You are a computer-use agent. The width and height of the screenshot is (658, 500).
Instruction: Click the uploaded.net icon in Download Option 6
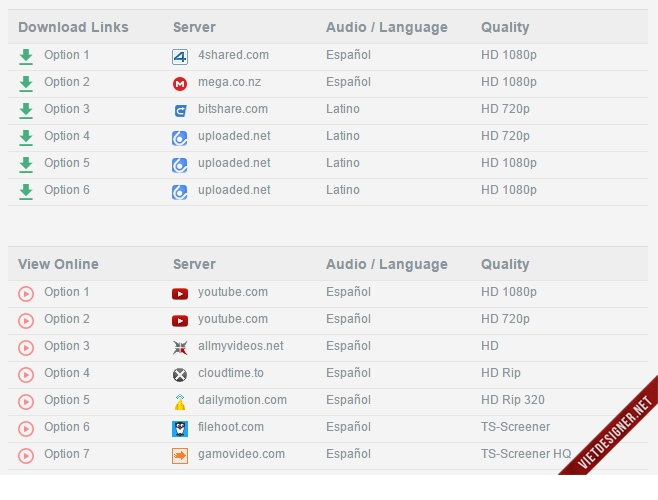[x=180, y=192]
